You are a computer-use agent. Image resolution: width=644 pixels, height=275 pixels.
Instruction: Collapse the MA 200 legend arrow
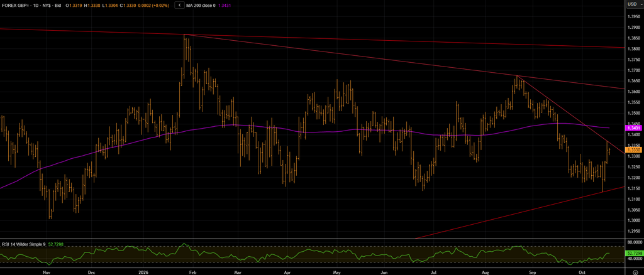[179, 5]
